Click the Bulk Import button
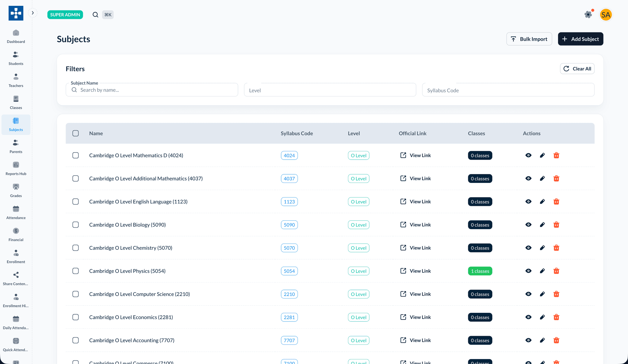This screenshot has width=628, height=364. pos(529,39)
